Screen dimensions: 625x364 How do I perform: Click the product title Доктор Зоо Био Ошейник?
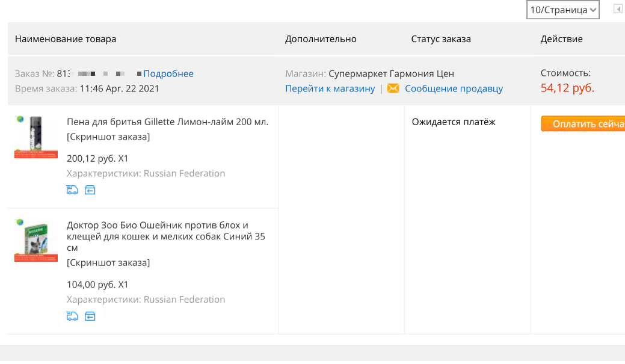point(166,236)
